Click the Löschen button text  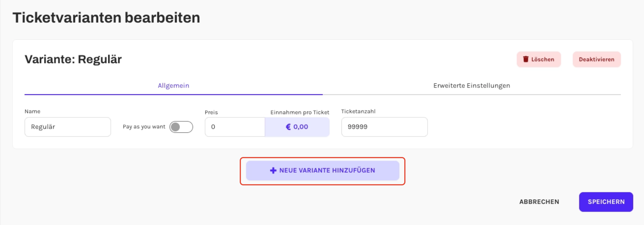543,59
